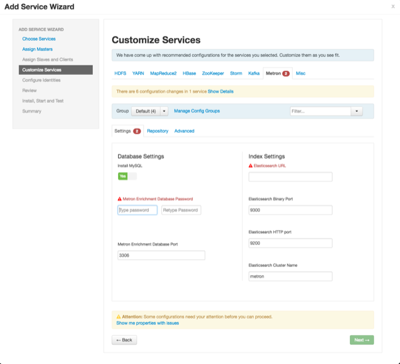Screen dimensions: 400x364
Task: Switch to the Misc tab
Action: [x=300, y=73]
